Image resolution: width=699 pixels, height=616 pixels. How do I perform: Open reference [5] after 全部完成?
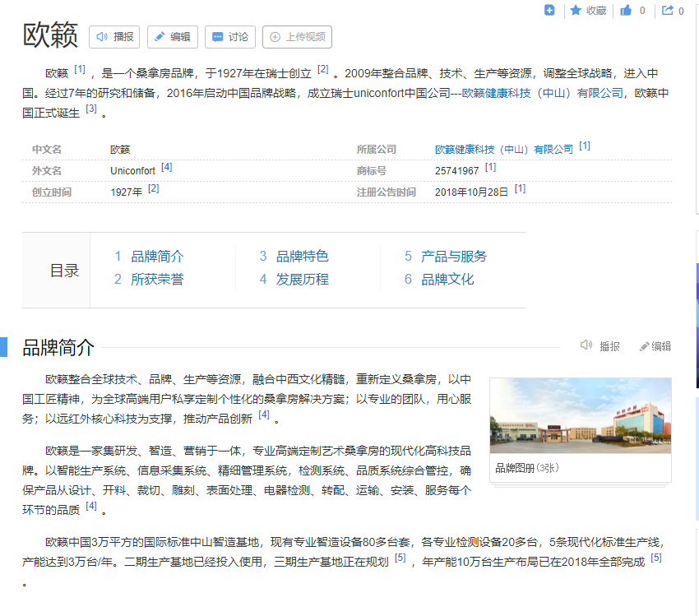[656, 558]
